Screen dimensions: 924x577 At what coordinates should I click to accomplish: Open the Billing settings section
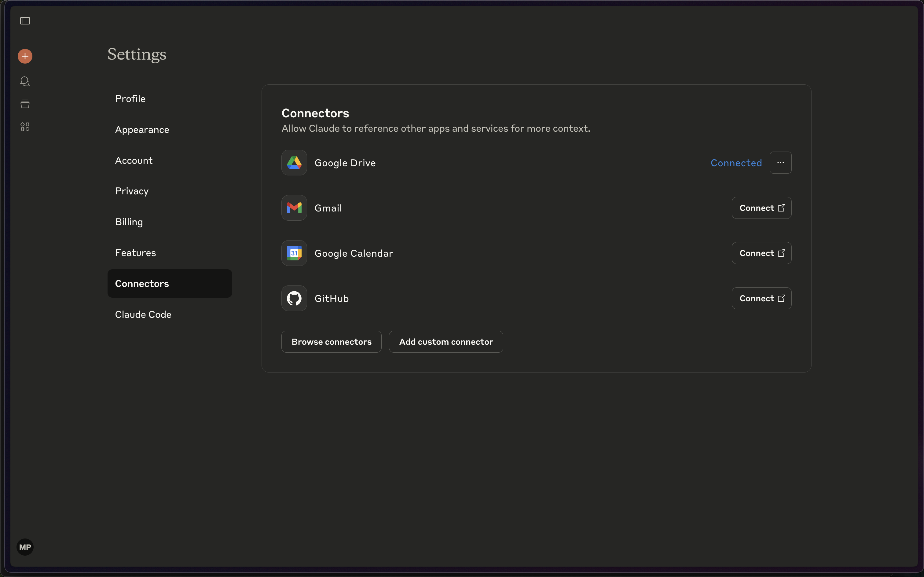pos(170,222)
